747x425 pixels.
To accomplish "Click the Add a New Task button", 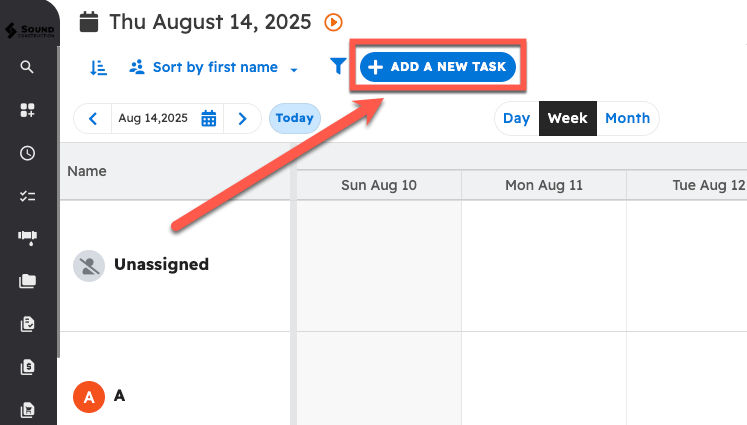I will 438,67.
